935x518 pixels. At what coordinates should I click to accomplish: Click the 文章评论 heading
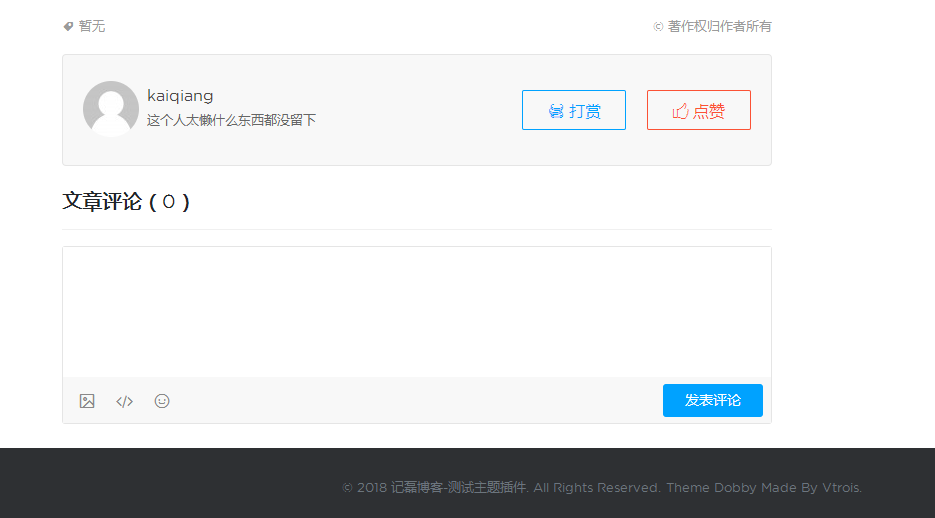[x=102, y=202]
